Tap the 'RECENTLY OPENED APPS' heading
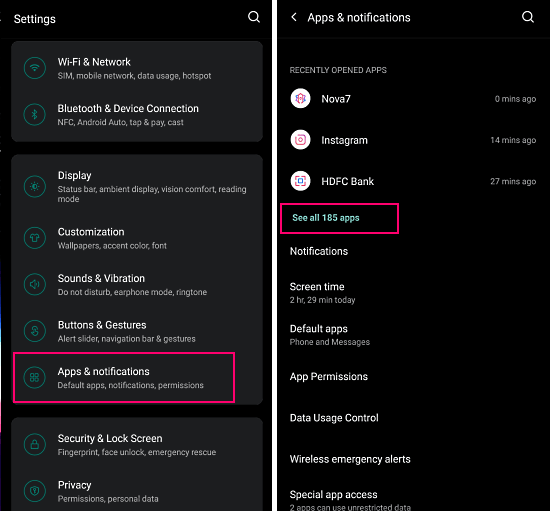 (338, 70)
